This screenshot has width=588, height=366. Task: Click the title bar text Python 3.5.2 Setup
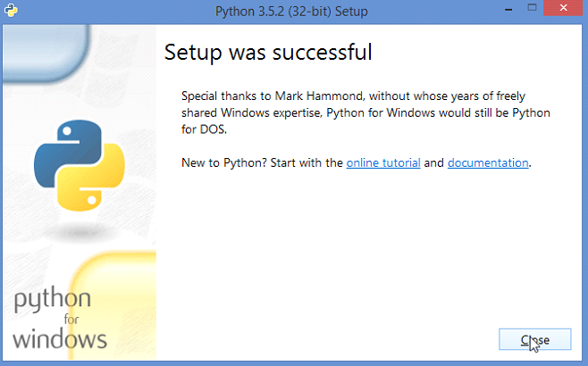(x=291, y=12)
